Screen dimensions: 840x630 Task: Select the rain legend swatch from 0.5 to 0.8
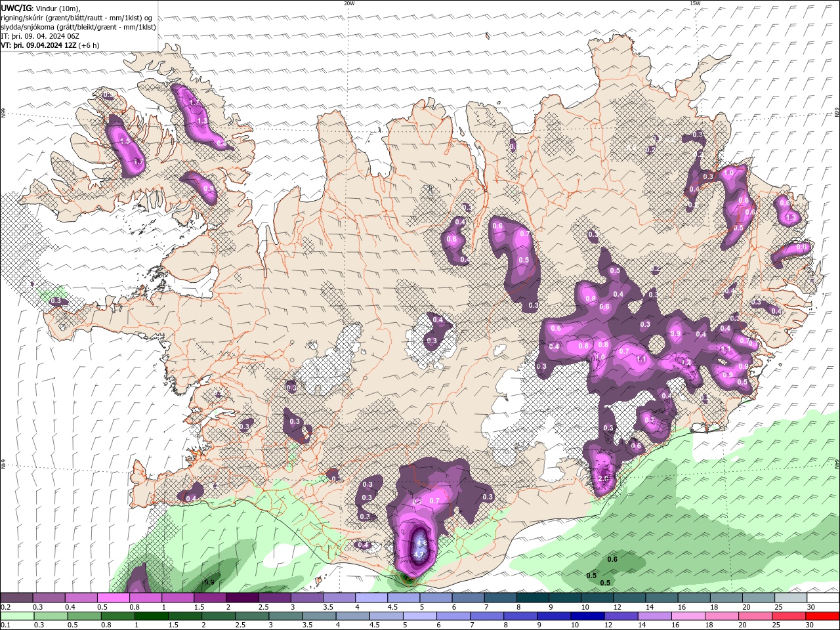pos(85,616)
